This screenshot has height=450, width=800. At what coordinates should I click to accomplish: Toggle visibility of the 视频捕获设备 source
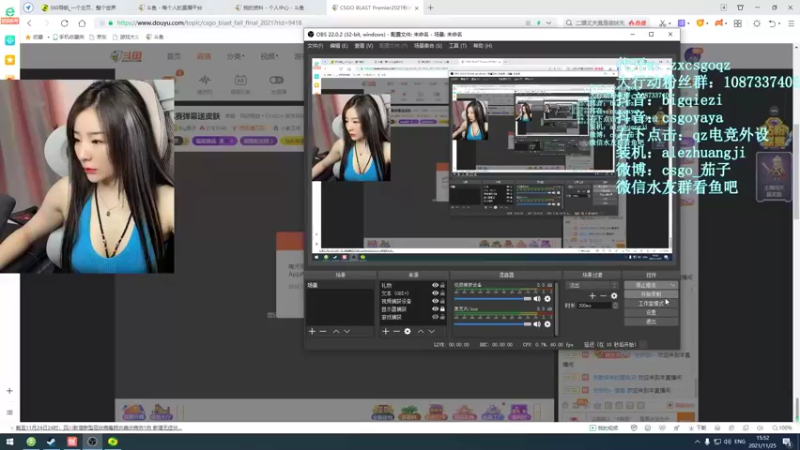click(x=435, y=301)
